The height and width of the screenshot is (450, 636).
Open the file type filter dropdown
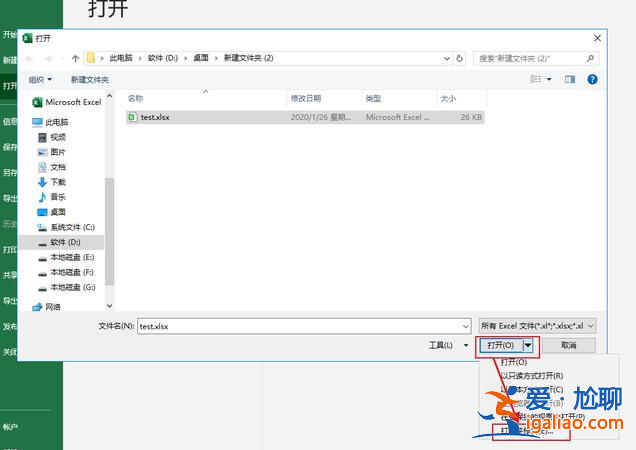(x=537, y=326)
